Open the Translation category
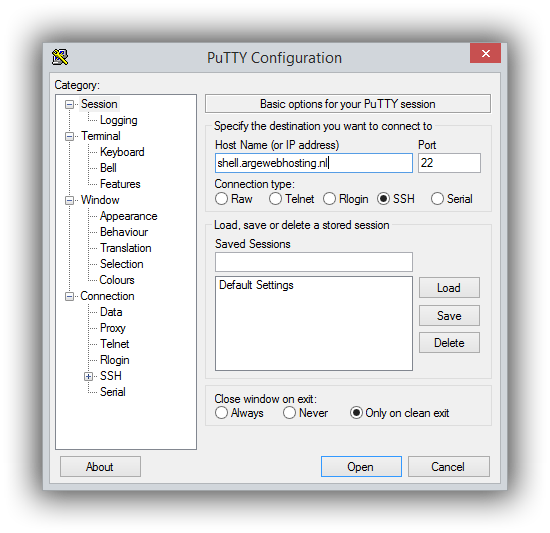The width and height of the screenshot is (550, 533). point(126,248)
